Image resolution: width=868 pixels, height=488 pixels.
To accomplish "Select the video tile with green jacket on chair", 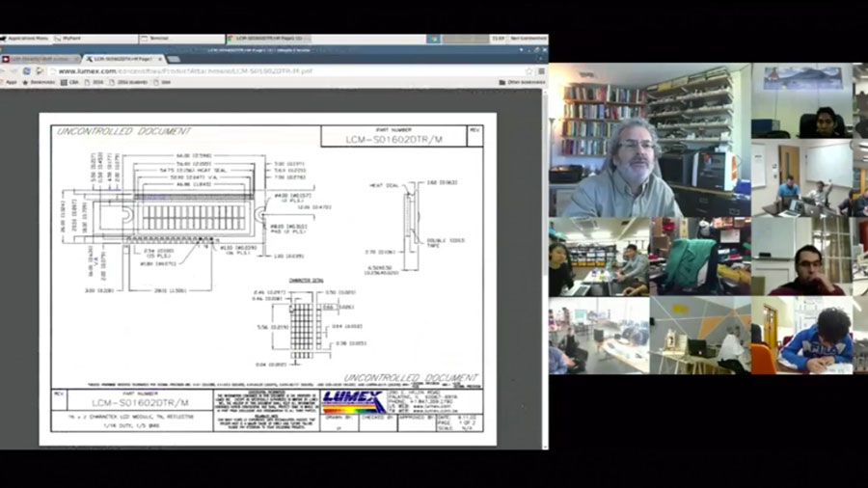I will pyautogui.click(x=700, y=257).
